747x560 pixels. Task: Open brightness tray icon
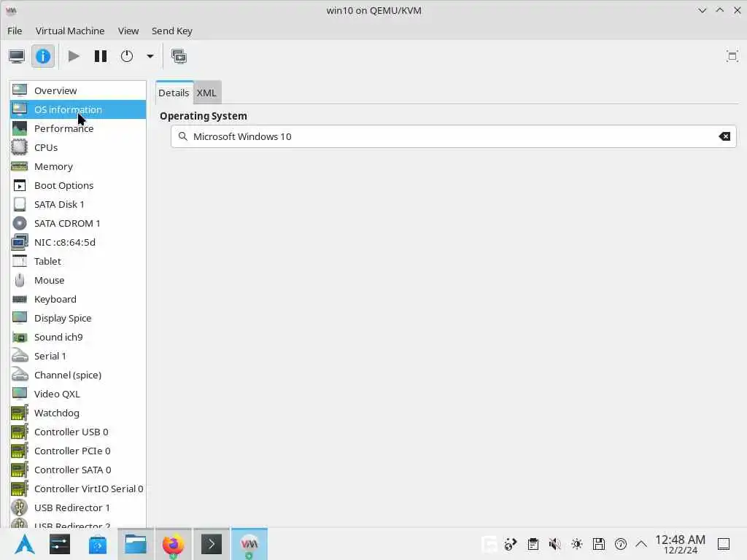(577, 544)
